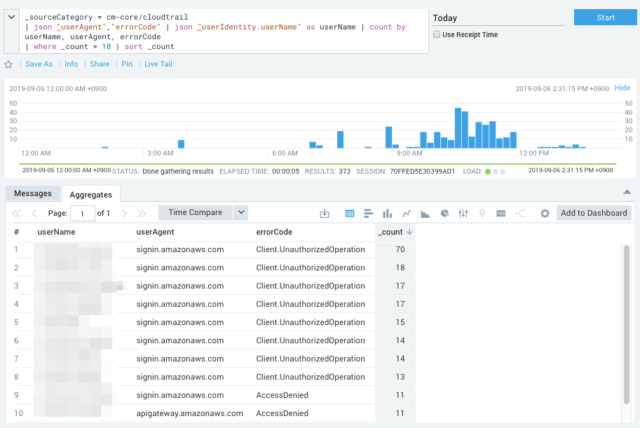This screenshot has height=428, width=640.
Task: Click the histogram bar near 3:00 AM
Action: tap(181, 144)
